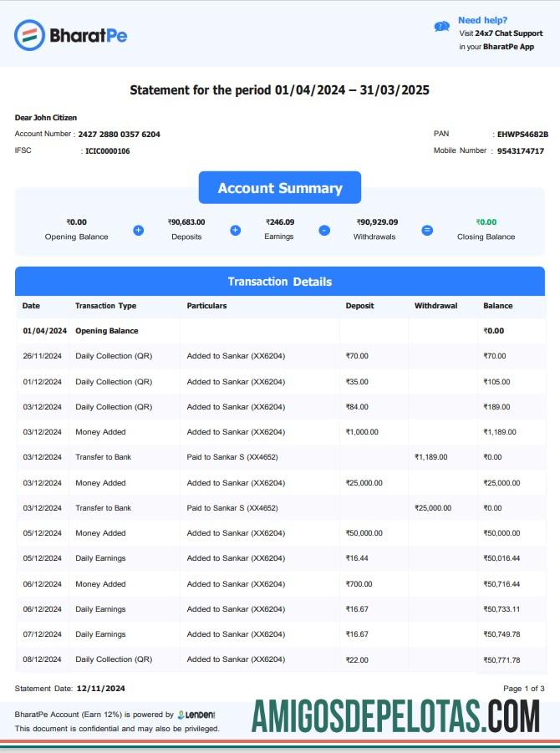Click the PAN value EHWPS4682B
The height and width of the screenshot is (753, 560).
522,134
